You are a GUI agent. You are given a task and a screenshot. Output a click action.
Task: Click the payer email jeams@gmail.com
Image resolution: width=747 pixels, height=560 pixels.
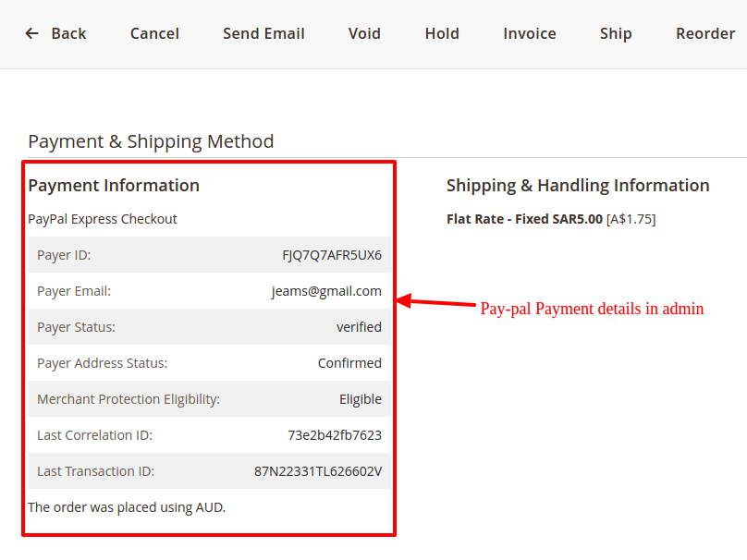(x=326, y=291)
